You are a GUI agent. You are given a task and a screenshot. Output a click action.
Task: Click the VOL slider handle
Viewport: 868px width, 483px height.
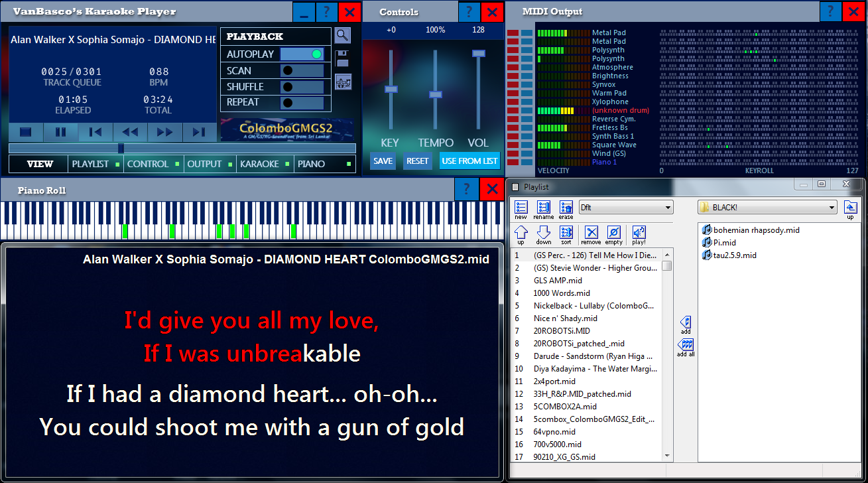pyautogui.click(x=479, y=53)
